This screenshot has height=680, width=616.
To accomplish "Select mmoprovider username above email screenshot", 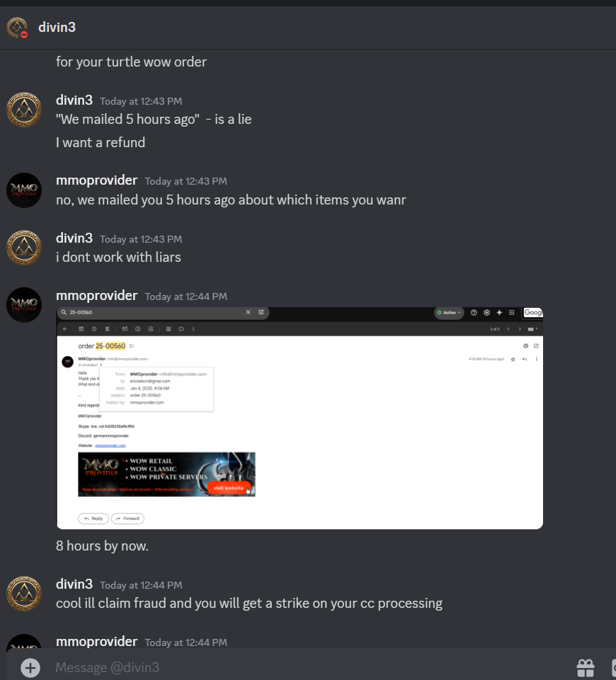I will (96, 295).
